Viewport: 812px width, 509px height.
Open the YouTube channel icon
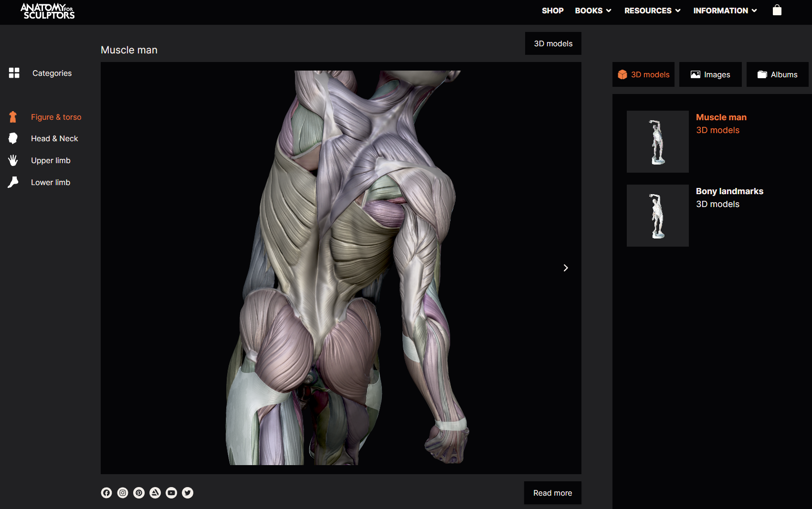coord(171,493)
